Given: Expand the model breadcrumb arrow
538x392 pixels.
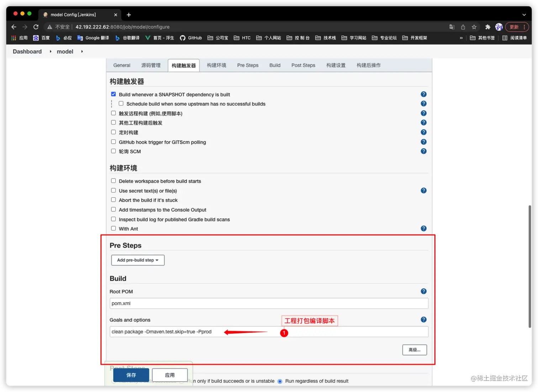Looking at the screenshot, I should [x=82, y=52].
